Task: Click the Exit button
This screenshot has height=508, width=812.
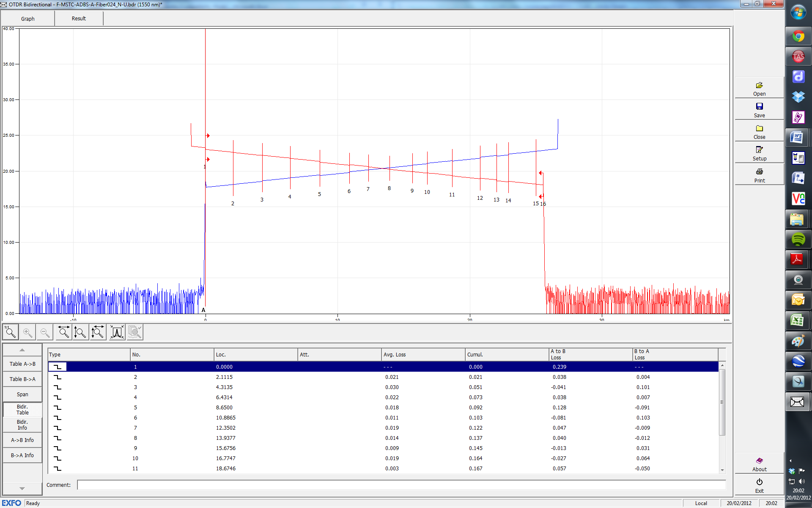Action: point(759,486)
